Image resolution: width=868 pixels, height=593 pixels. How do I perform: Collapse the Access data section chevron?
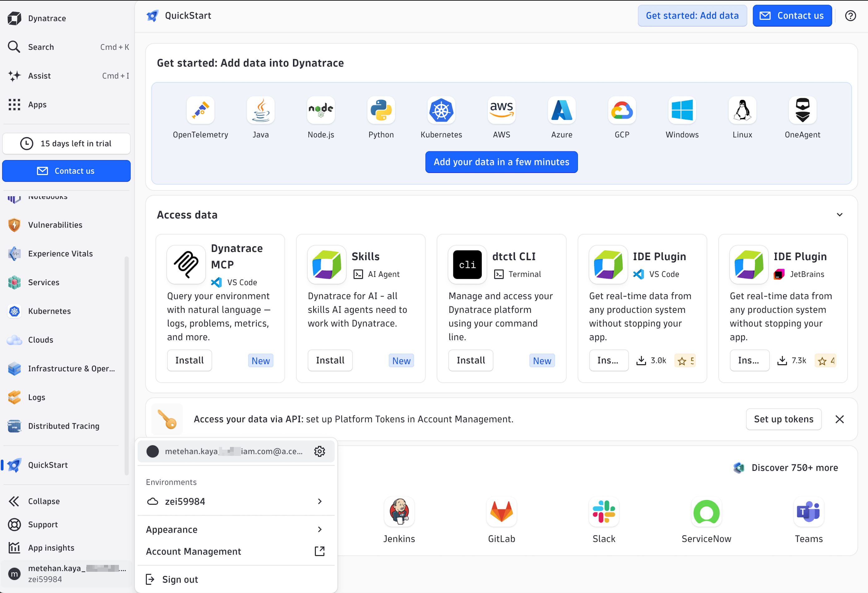tap(839, 215)
